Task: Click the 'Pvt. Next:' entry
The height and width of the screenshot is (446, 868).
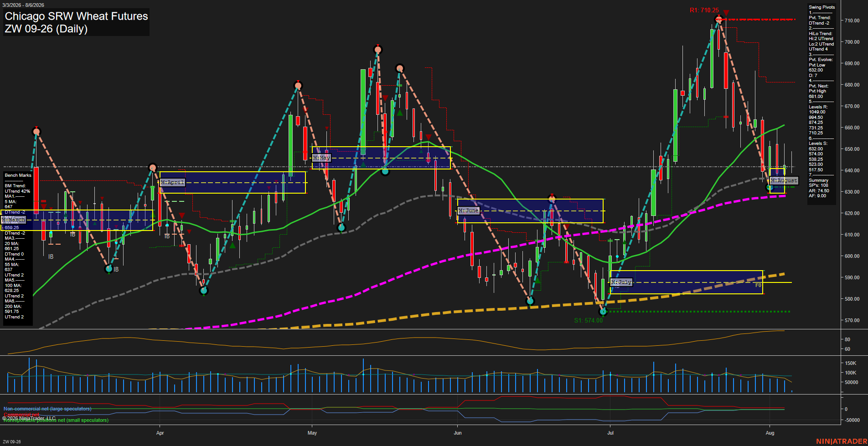Action: point(818,86)
